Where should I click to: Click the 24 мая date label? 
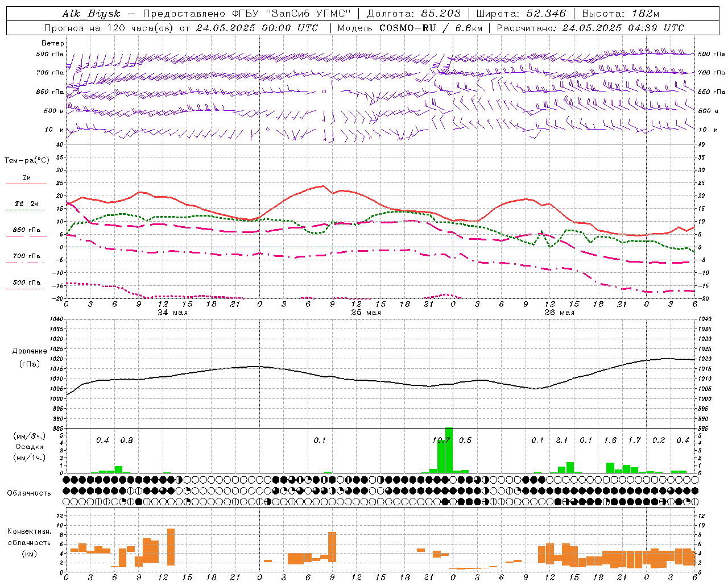pyautogui.click(x=172, y=313)
